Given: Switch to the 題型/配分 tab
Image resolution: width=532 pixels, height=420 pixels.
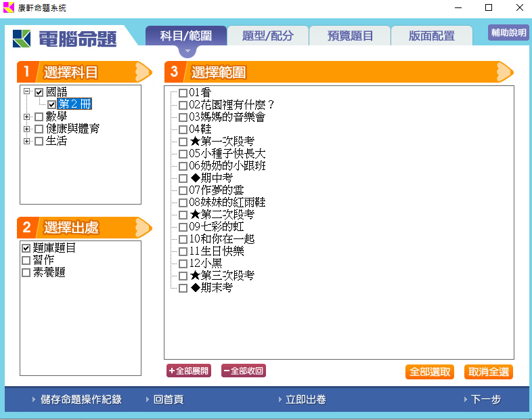Looking at the screenshot, I should pos(267,36).
